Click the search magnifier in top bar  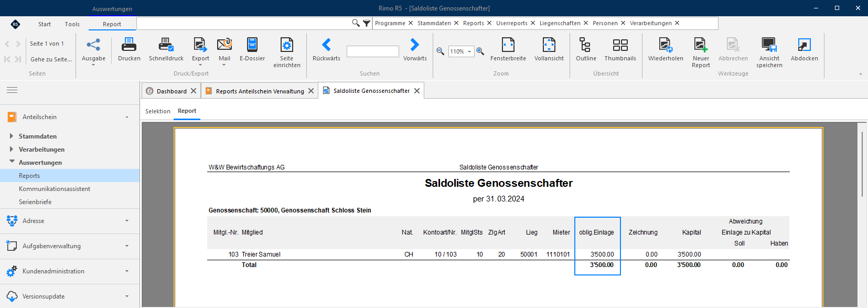click(x=356, y=23)
